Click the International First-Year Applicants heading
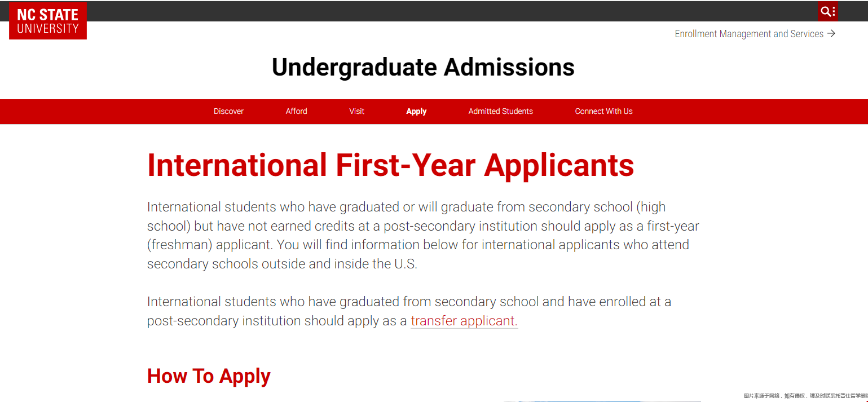This screenshot has height=402, width=868. tap(390, 165)
